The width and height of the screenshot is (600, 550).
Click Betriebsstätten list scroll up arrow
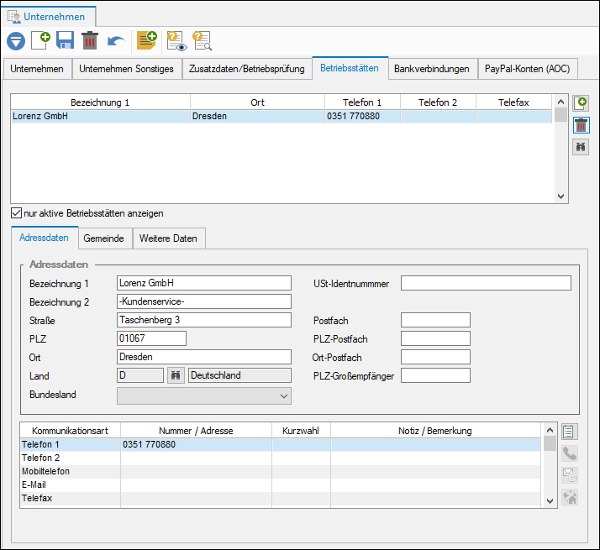coord(561,102)
